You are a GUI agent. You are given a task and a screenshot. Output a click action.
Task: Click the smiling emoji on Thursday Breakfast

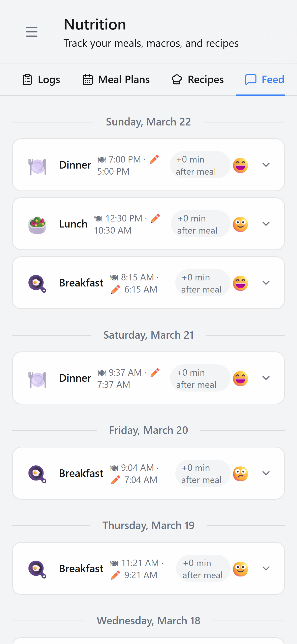point(241,569)
